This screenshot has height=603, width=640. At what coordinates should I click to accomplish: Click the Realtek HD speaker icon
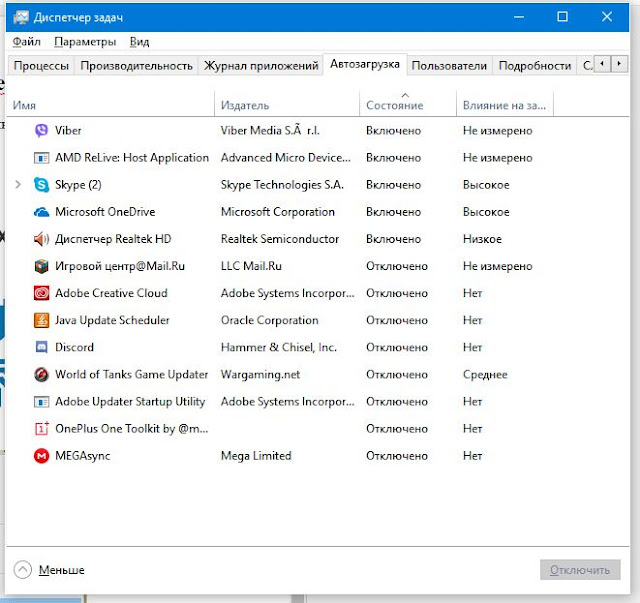click(x=41, y=239)
